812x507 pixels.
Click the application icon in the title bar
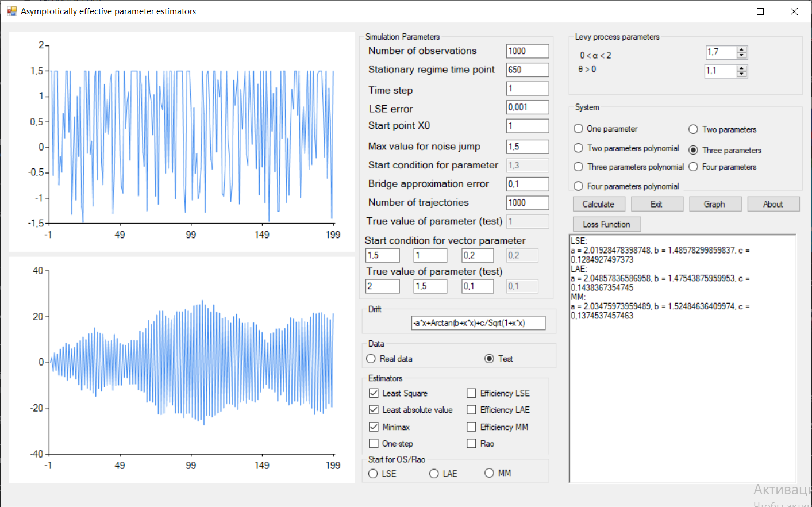[x=11, y=11]
